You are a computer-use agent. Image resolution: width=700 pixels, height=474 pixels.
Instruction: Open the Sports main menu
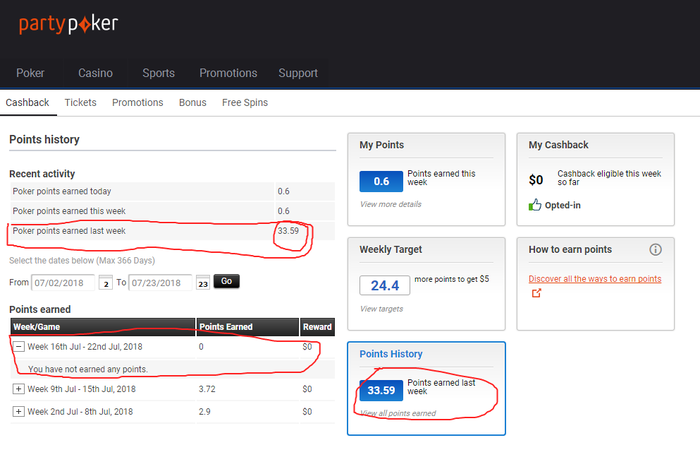click(158, 73)
